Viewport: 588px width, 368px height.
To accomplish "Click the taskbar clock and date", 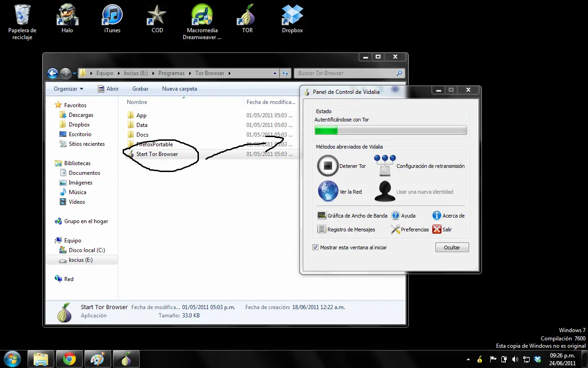I will click(563, 359).
